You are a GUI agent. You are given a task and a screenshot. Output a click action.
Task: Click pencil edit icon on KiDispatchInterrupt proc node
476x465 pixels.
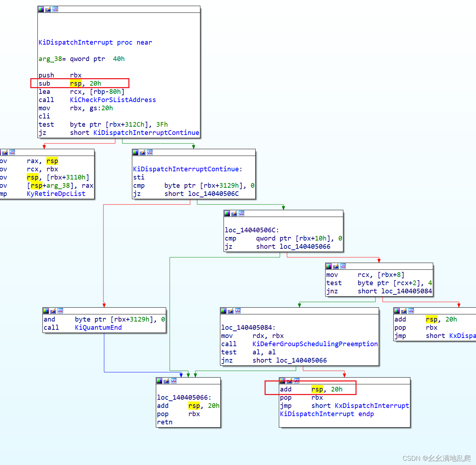pyautogui.click(x=48, y=9)
